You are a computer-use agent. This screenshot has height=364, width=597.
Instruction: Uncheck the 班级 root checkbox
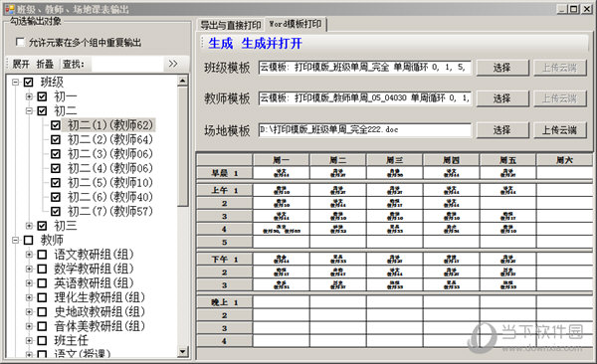(x=29, y=82)
